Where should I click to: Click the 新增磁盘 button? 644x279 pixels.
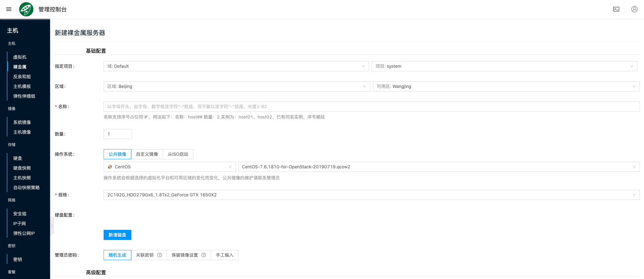tap(117, 235)
